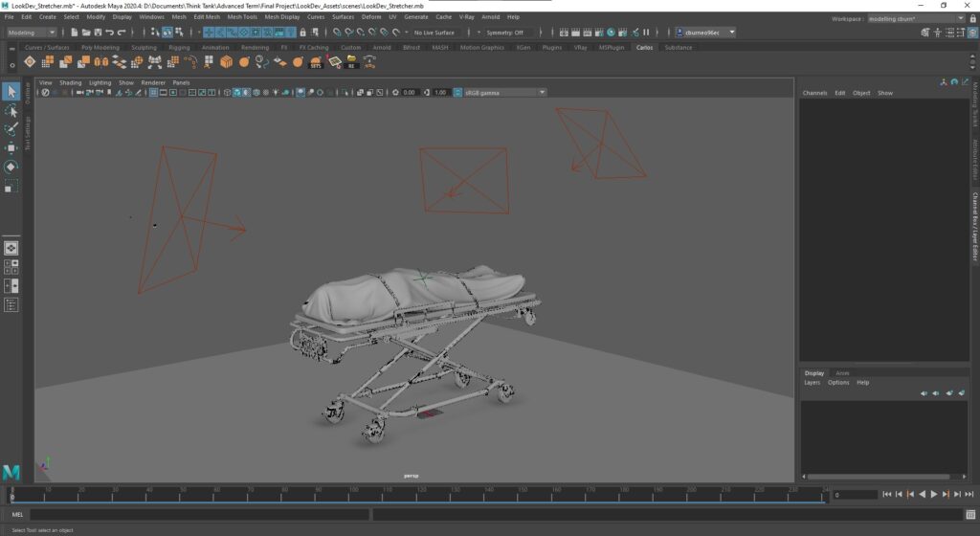980x536 pixels.
Task: Save the scene with the floppy disk icon
Action: (x=98, y=33)
